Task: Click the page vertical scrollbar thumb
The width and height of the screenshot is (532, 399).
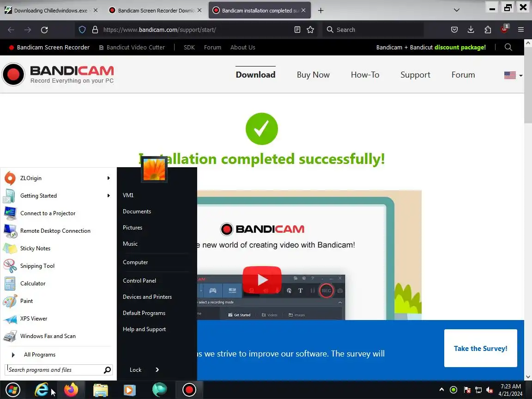Action: coord(528,85)
